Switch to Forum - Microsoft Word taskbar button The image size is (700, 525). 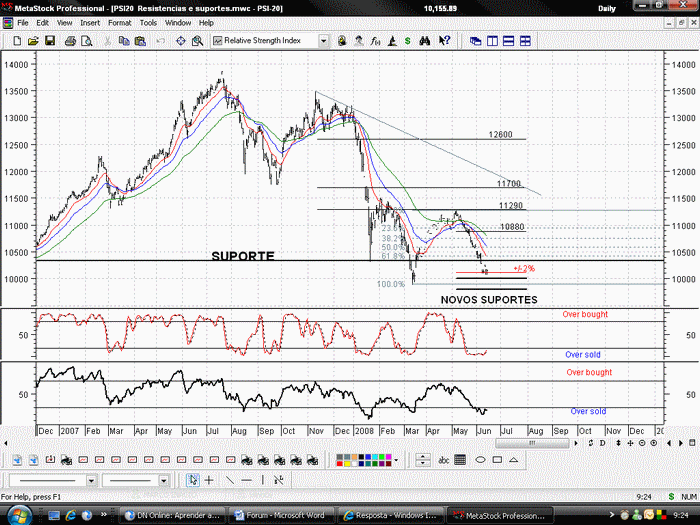[x=281, y=515]
